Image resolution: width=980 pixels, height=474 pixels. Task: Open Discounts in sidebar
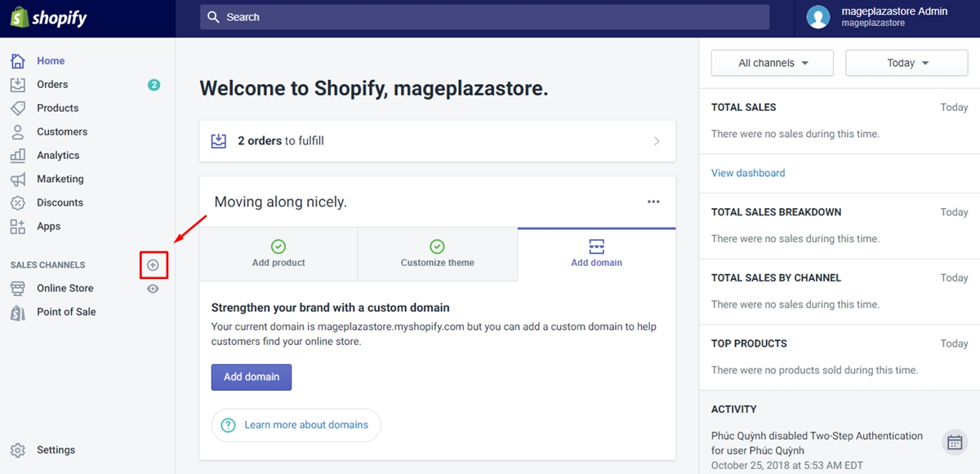[60, 202]
